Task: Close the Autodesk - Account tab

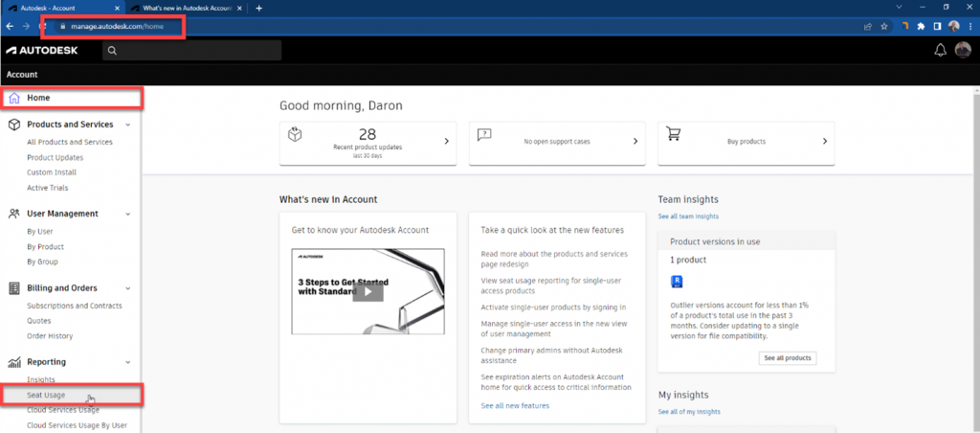Action: 117,8
